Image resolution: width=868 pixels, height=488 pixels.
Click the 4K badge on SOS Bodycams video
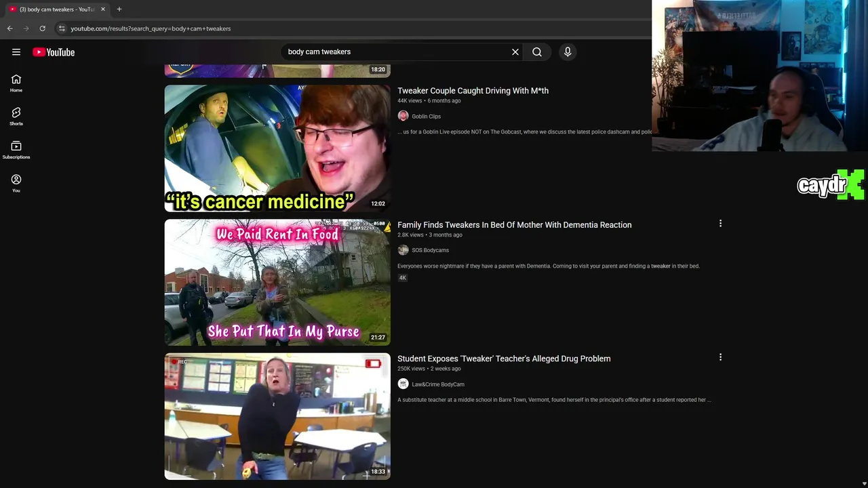coord(402,277)
